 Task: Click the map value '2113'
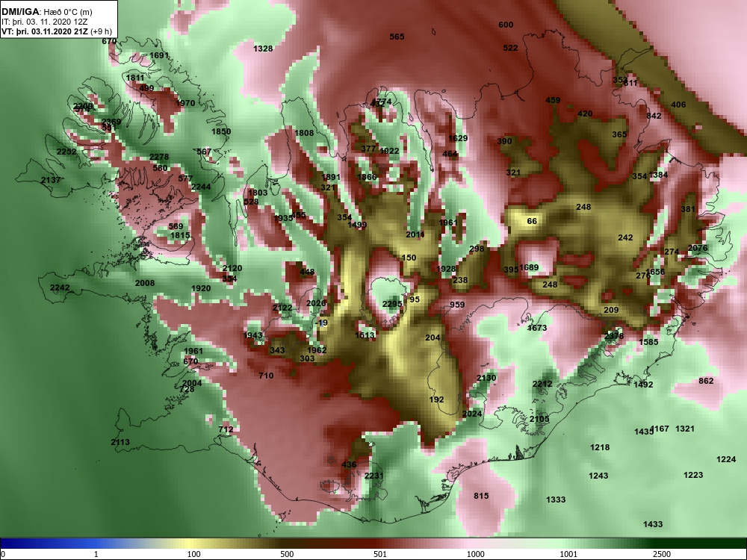click(x=120, y=442)
